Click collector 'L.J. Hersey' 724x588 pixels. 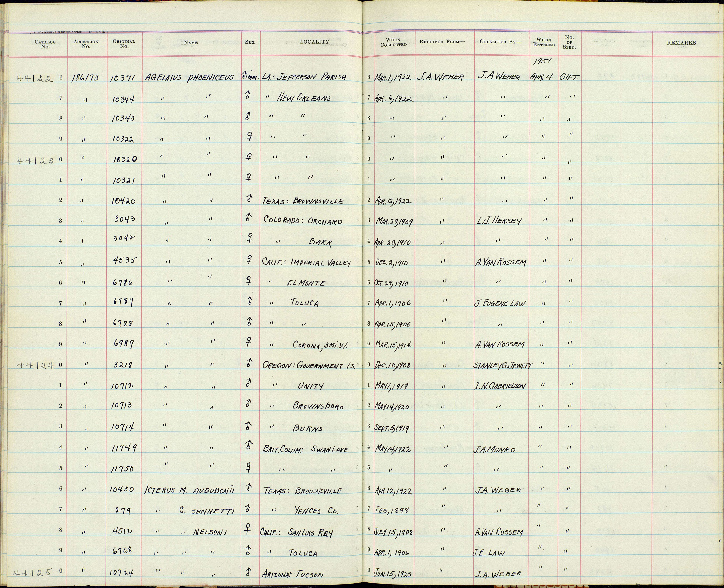(x=500, y=220)
